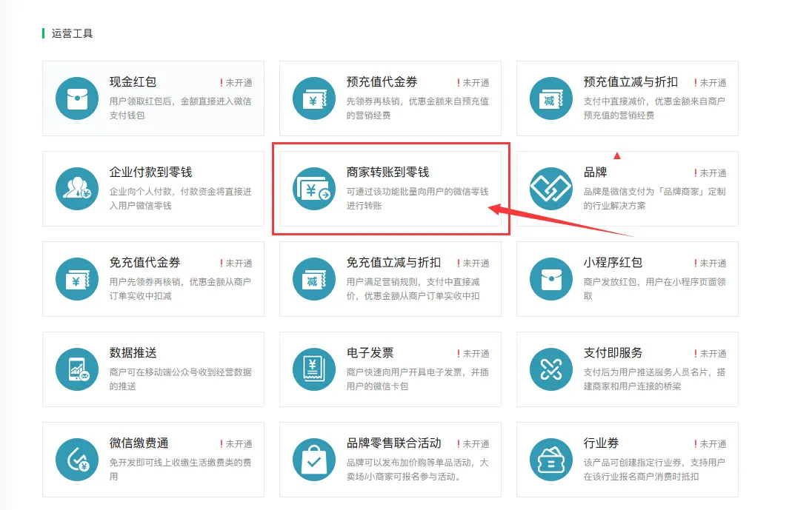Click 未开通 status on 现金红包 card
This screenshot has width=812, height=510.
click(236, 83)
